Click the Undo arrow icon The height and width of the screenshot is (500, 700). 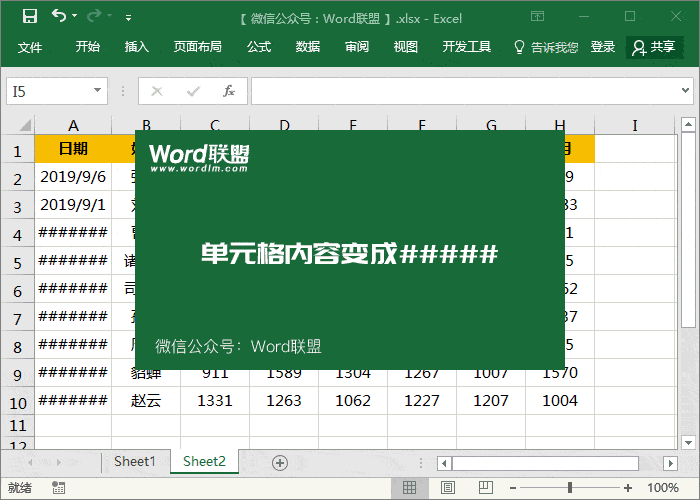pyautogui.click(x=58, y=16)
